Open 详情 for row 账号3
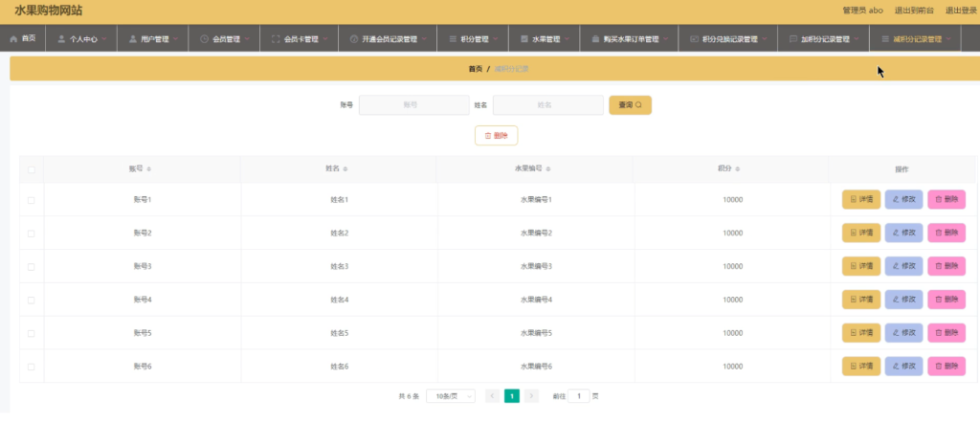Image resolution: width=980 pixels, height=446 pixels. pos(861,267)
